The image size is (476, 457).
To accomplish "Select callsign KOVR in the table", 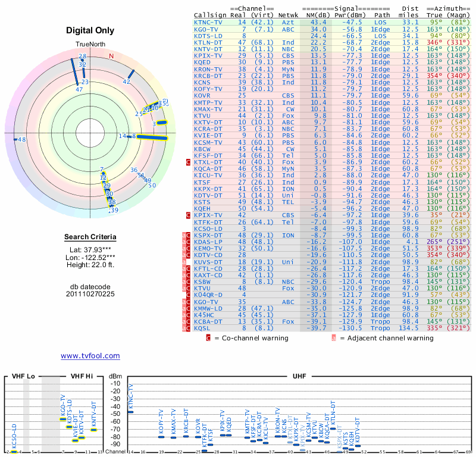I will 202,96.
